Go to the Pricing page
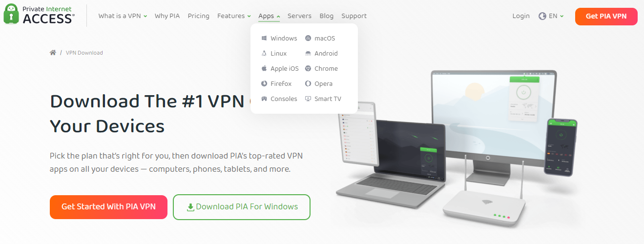Image resolution: width=644 pixels, height=244 pixels. 199,16
